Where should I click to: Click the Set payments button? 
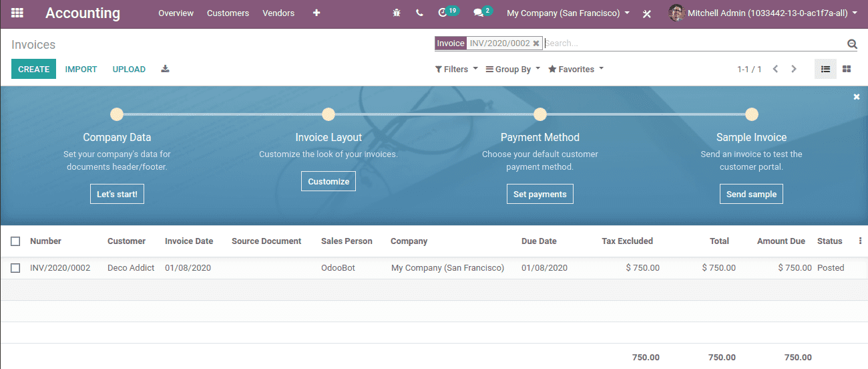tap(539, 194)
